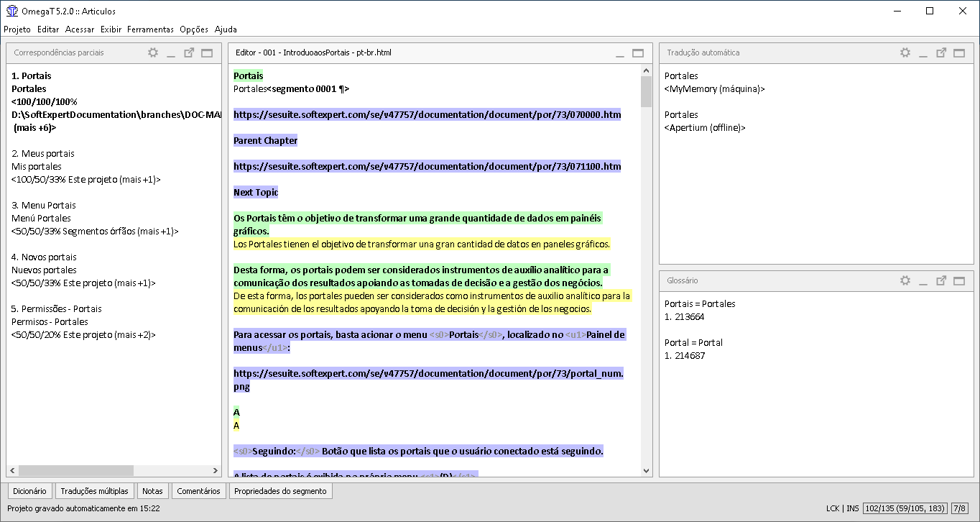This screenshot has width=980, height=522.
Task: Undock the Glossário pane
Action: (x=941, y=280)
